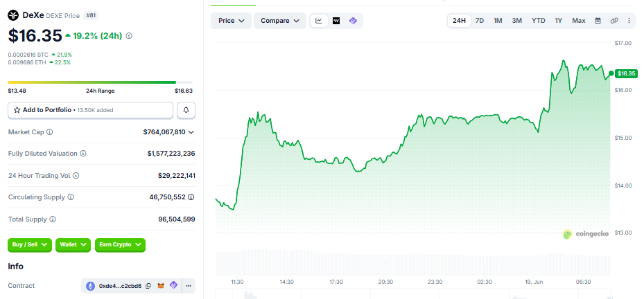This screenshot has width=644, height=299.
Task: Copy the contract address with copy icon
Action: click(x=148, y=286)
